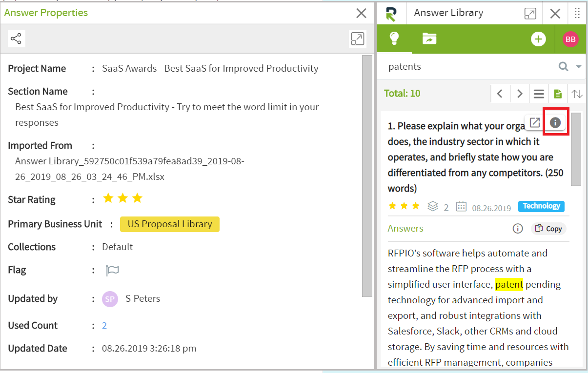Click the star rating under answer 1
The width and height of the screenshot is (588, 373).
point(404,206)
